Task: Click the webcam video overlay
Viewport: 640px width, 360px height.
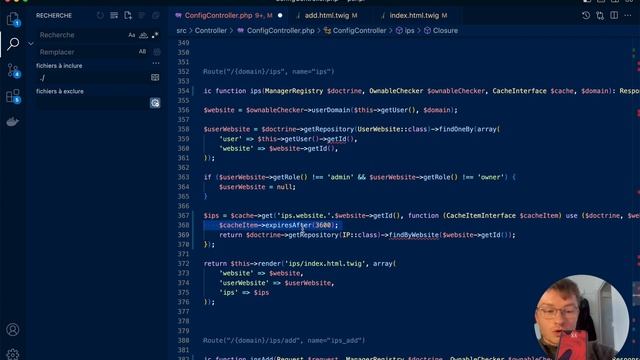Action: pyautogui.click(x=582, y=318)
